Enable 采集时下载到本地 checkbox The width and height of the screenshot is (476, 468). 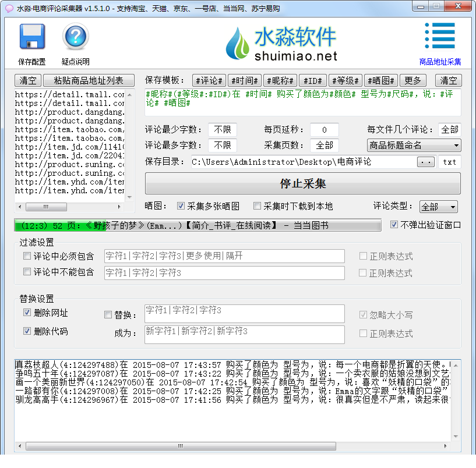pos(257,206)
